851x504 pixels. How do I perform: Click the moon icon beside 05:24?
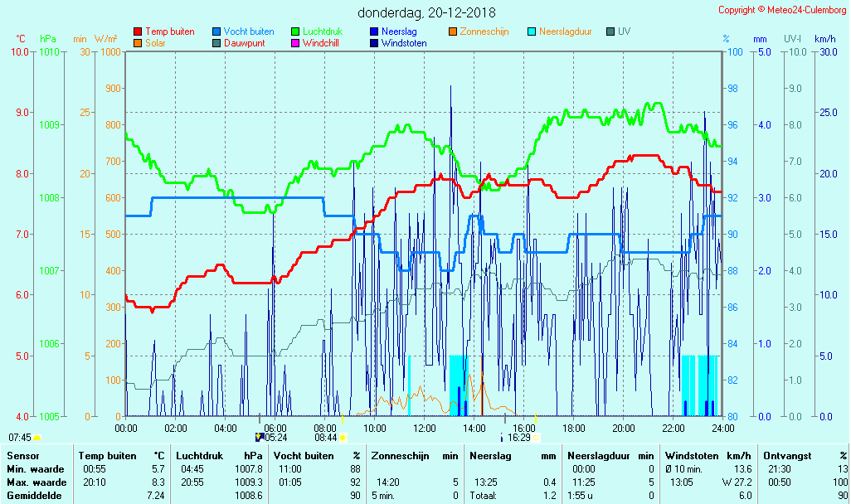click(260, 437)
